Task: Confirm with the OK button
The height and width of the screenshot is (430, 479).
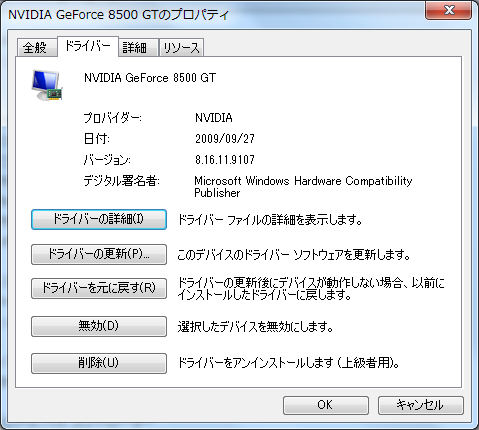Action: pos(326,405)
